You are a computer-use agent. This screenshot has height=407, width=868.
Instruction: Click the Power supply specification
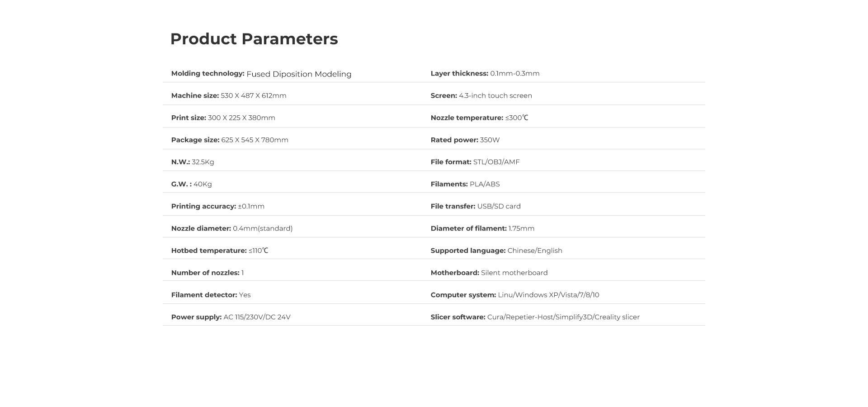(x=231, y=317)
